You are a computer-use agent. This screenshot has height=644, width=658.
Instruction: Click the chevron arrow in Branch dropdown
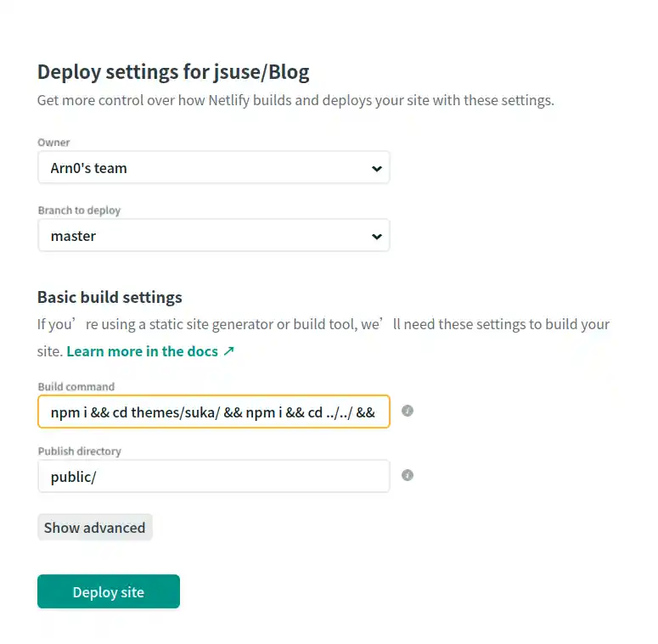pyautogui.click(x=377, y=236)
